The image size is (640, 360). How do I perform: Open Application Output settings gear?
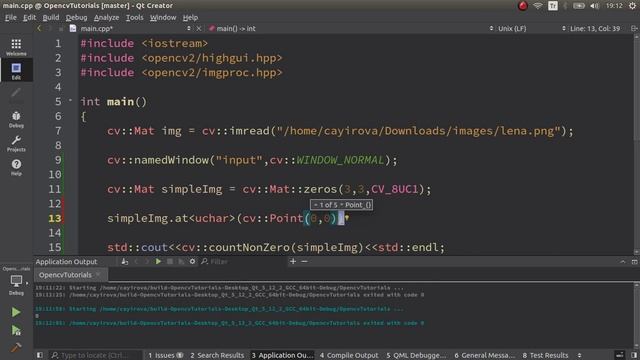[x=192, y=261]
